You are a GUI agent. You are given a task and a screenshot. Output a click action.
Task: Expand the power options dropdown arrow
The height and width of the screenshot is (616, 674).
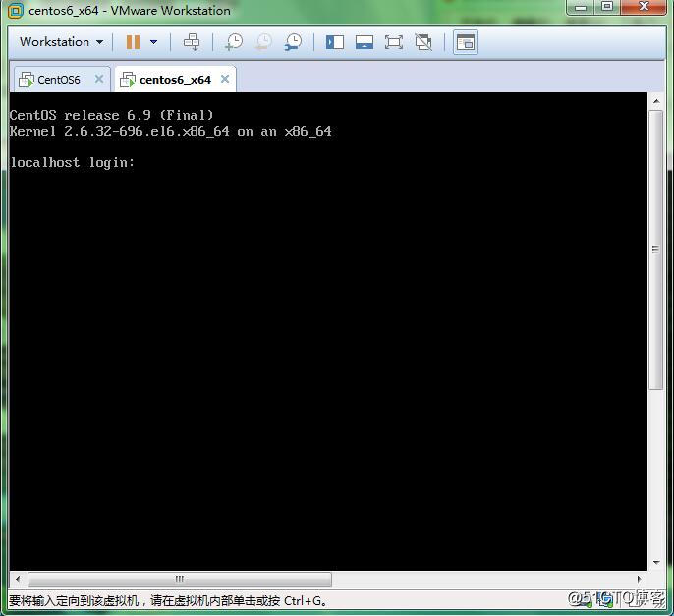153,42
